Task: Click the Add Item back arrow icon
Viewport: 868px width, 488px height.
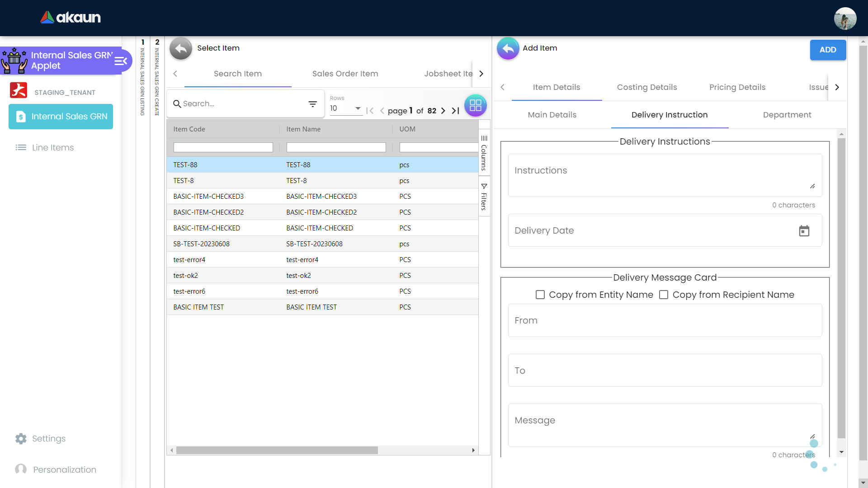Action: click(x=508, y=48)
